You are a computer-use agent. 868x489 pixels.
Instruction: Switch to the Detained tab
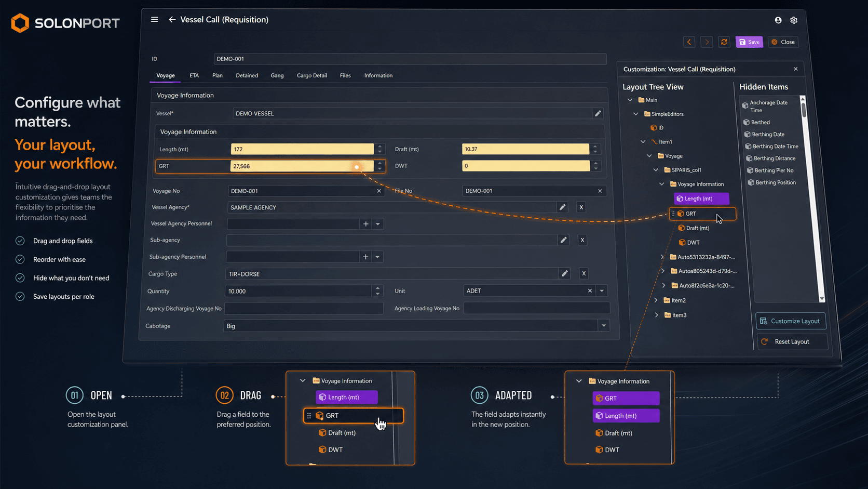click(x=247, y=75)
